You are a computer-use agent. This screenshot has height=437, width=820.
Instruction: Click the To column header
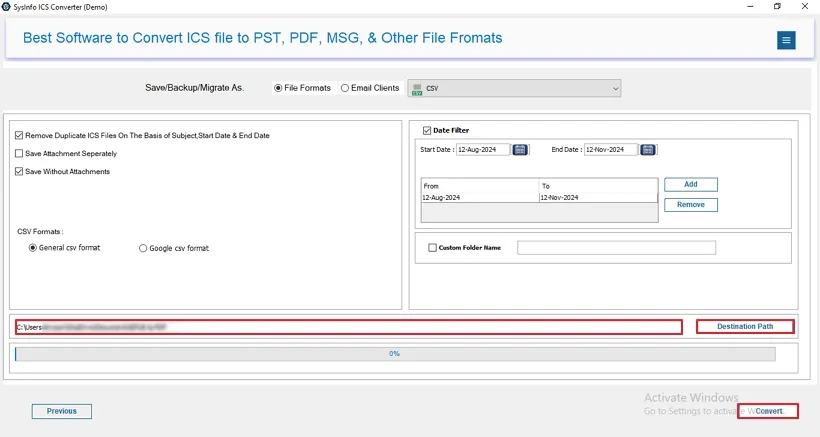[598, 186]
